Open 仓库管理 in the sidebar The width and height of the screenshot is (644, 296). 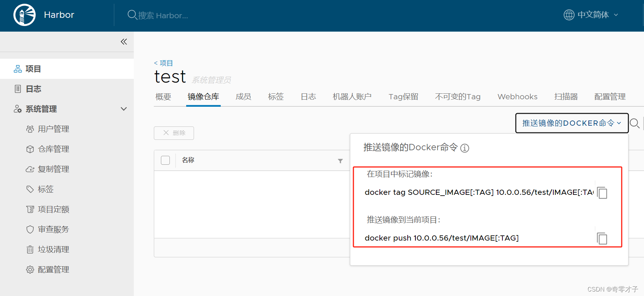point(54,149)
